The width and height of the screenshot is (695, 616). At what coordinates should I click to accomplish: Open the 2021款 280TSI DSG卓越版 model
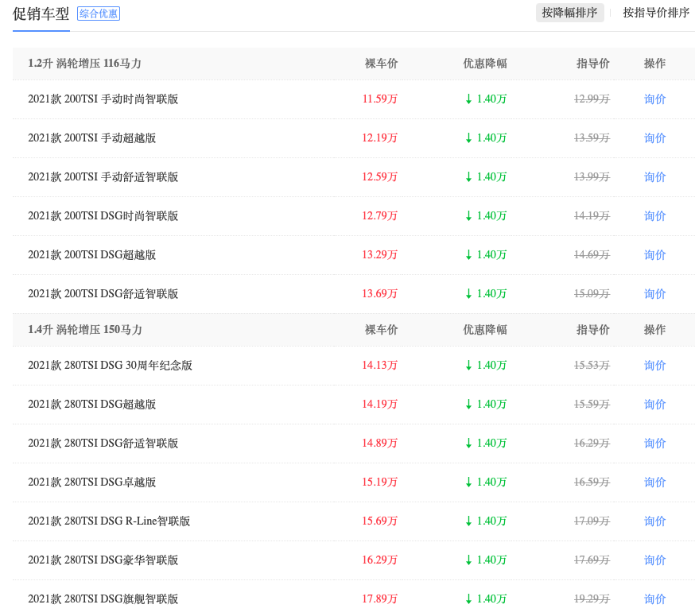[91, 482]
